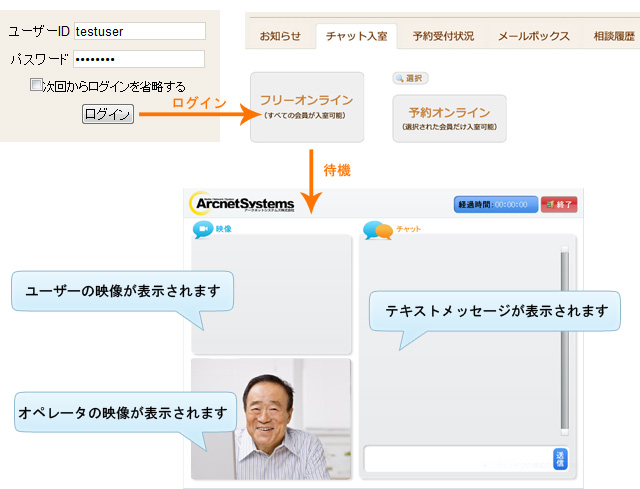Click the チャット speech bubbles icon
640x489 pixels.
(x=378, y=230)
